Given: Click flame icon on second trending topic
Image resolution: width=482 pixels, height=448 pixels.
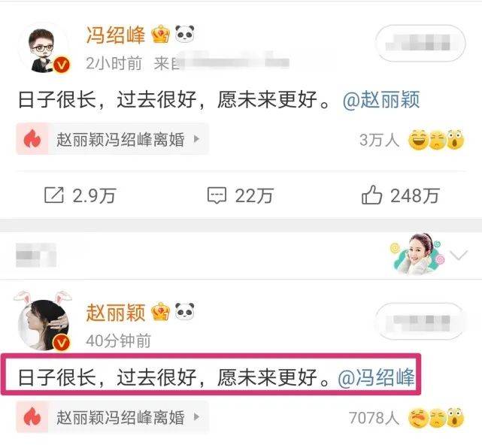Looking at the screenshot, I should click(32, 417).
